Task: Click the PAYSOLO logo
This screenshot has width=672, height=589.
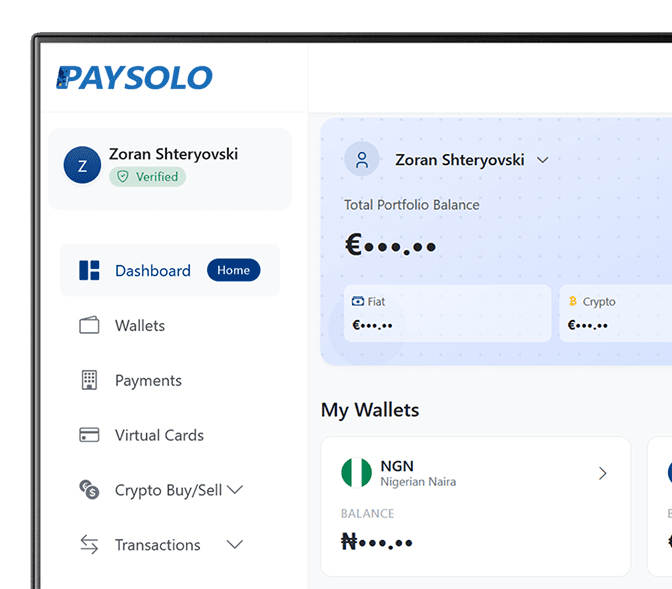Action: (x=134, y=78)
